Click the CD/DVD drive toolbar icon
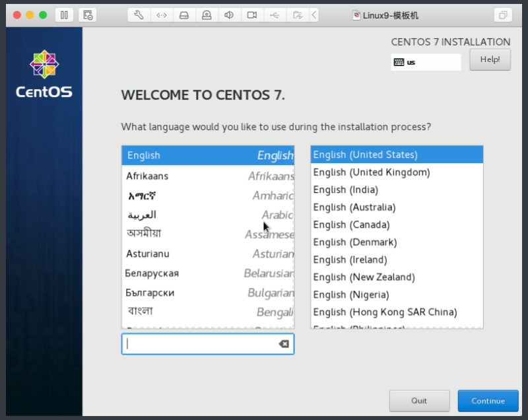 coord(207,15)
